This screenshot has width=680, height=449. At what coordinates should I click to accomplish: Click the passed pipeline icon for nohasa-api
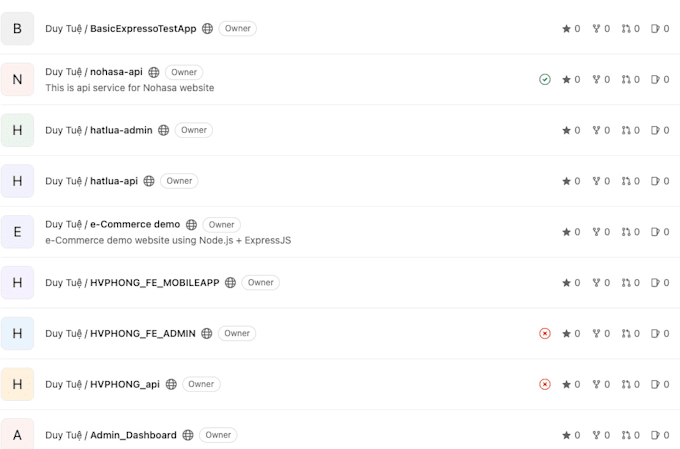point(545,79)
